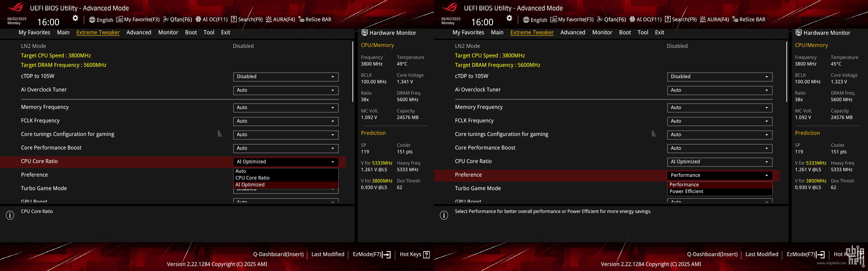Expand cTDP to 105W dropdown in right screen

point(720,77)
